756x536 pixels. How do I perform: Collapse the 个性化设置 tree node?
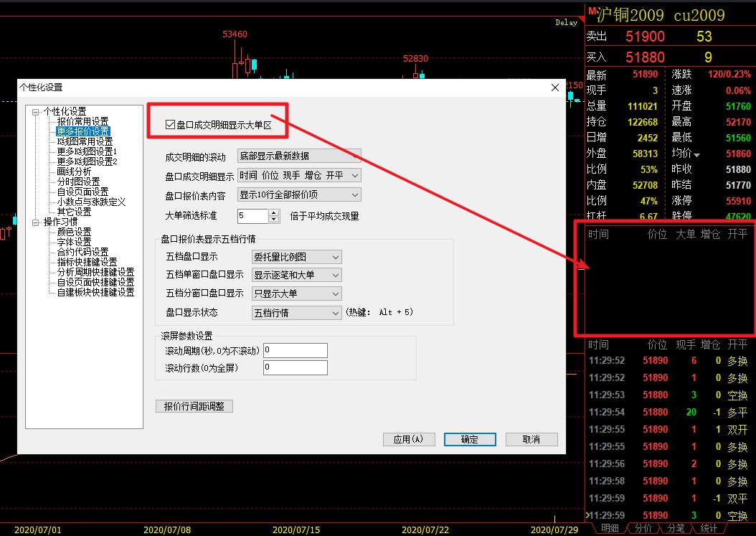tap(36, 111)
